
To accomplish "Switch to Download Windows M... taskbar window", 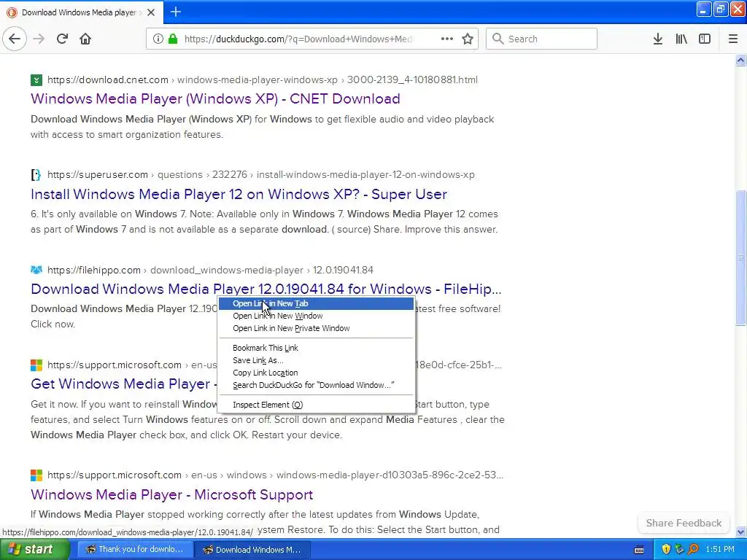I will [252, 549].
